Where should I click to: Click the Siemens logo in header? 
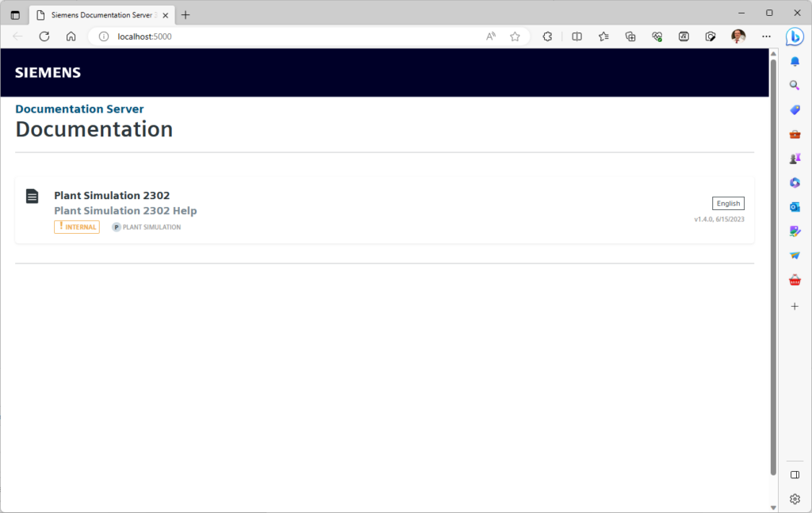click(x=48, y=73)
